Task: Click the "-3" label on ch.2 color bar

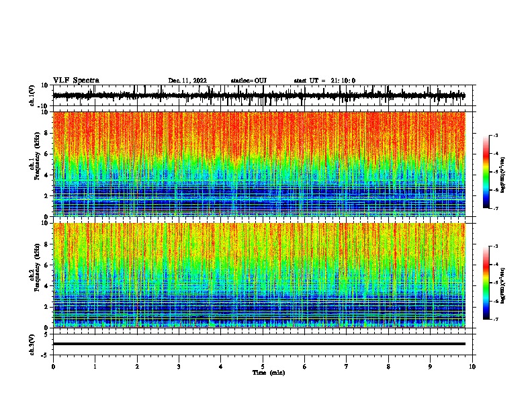Action: click(496, 246)
